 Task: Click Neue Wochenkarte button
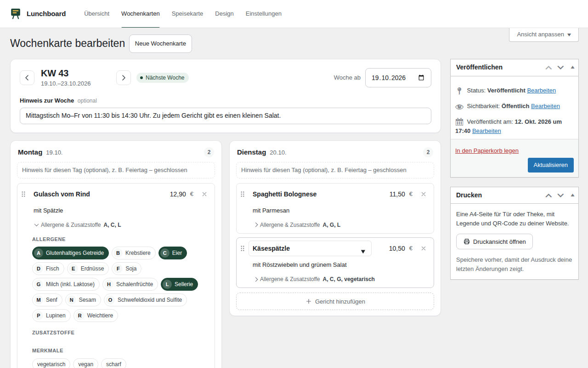click(160, 44)
